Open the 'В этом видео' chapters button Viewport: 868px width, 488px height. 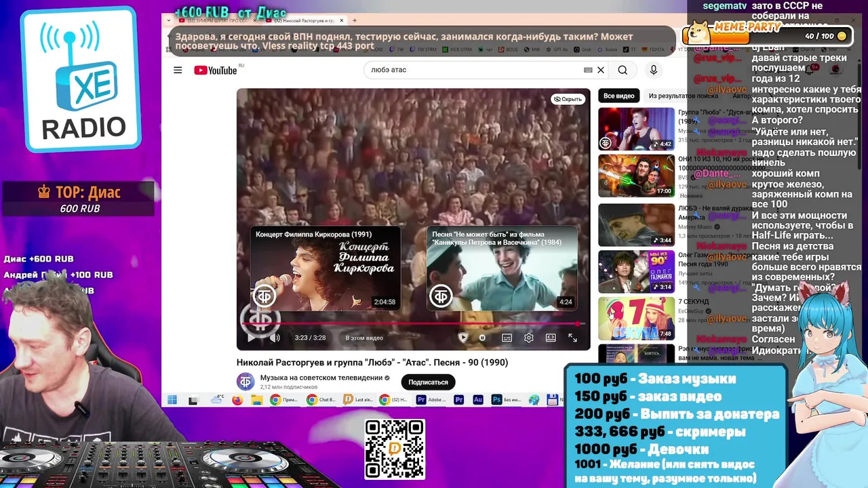(x=364, y=338)
